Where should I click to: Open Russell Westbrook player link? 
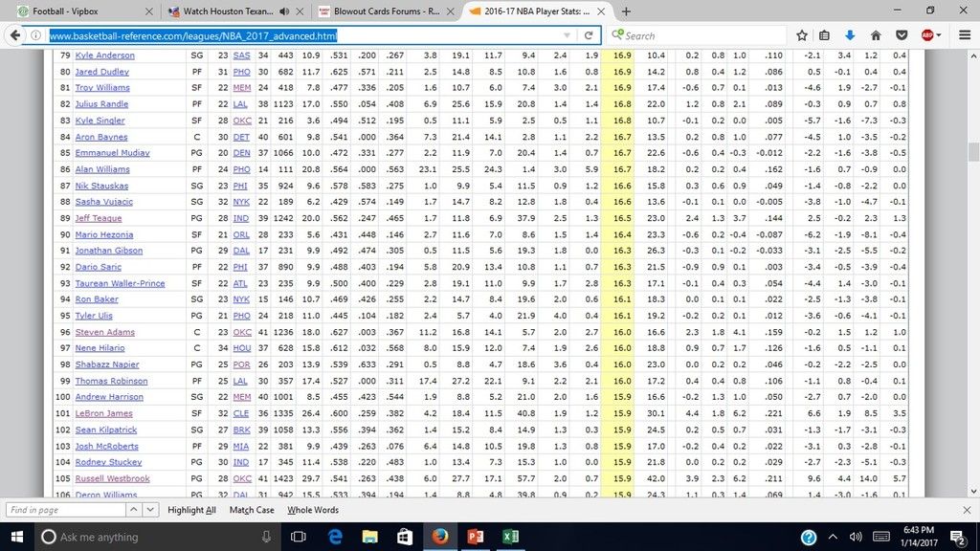(x=112, y=478)
